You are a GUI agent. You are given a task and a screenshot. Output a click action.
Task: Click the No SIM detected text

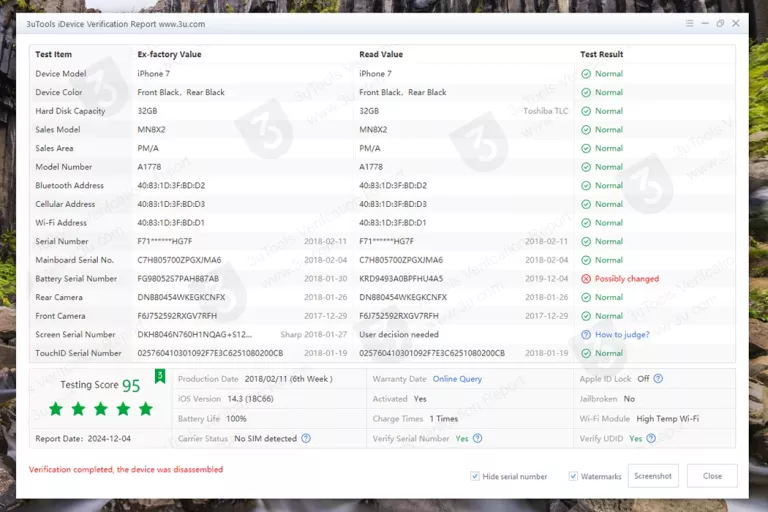point(265,439)
